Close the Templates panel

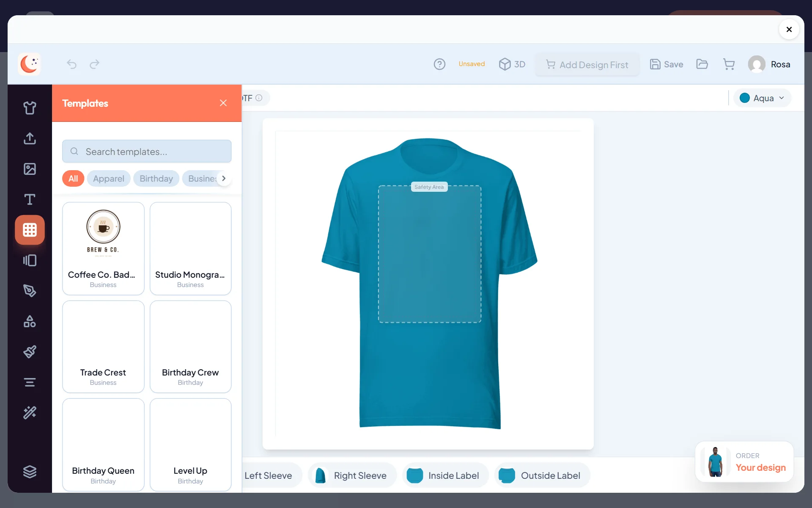(x=223, y=103)
